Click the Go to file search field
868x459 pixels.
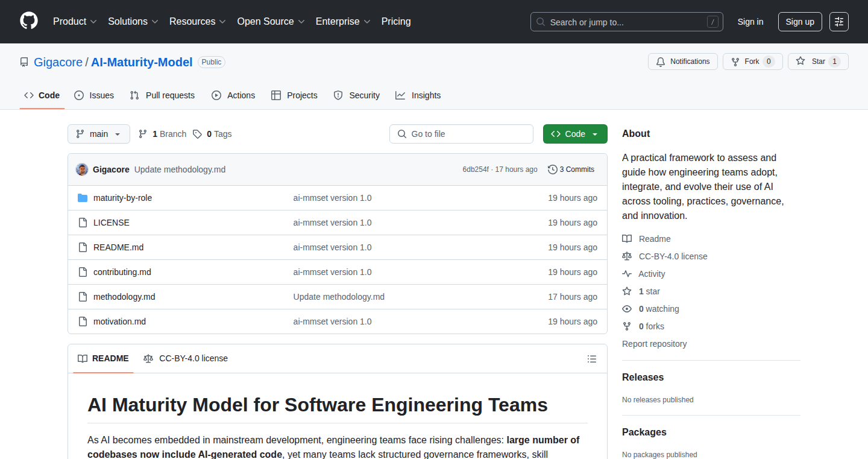(462, 134)
